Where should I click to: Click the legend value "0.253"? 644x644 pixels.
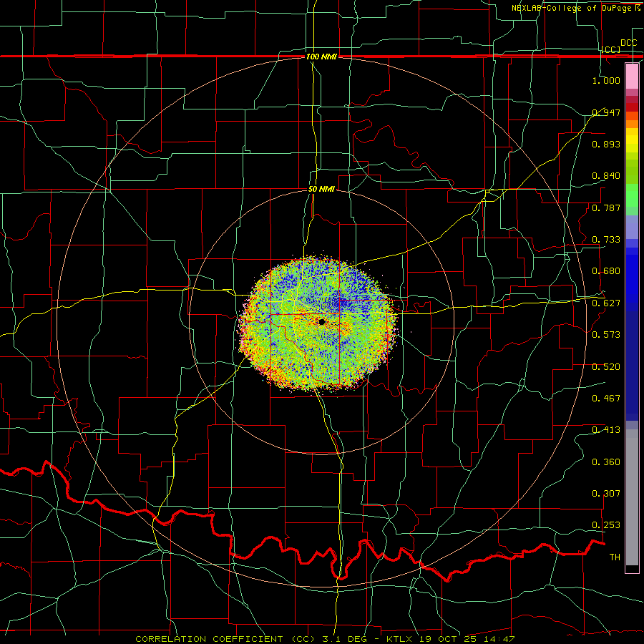coord(606,525)
